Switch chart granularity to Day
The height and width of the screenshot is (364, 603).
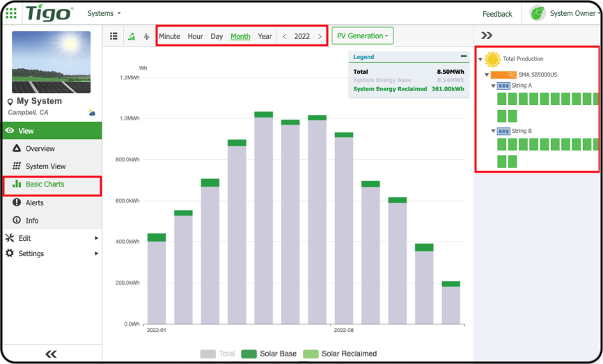pos(217,36)
